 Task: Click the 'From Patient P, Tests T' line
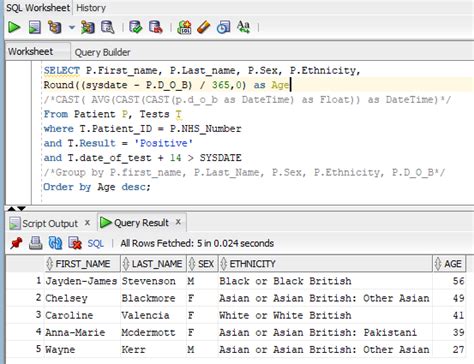(x=113, y=114)
